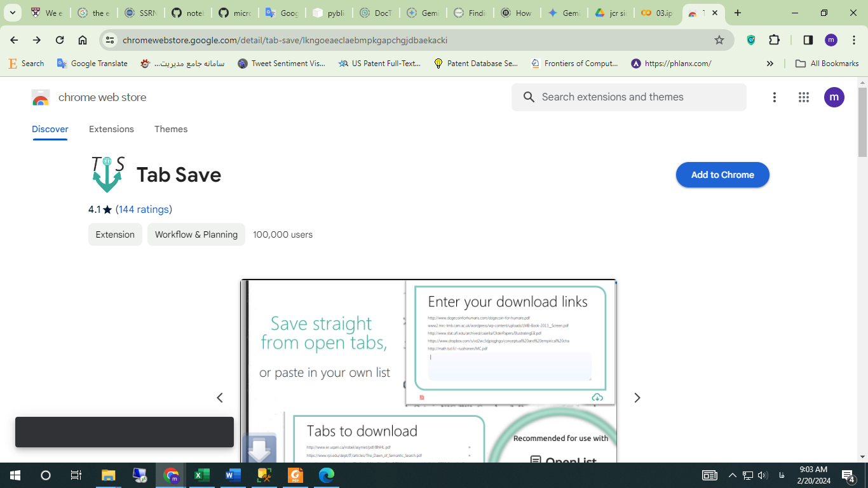
Task: Show hidden system tray icons
Action: pos(732,475)
